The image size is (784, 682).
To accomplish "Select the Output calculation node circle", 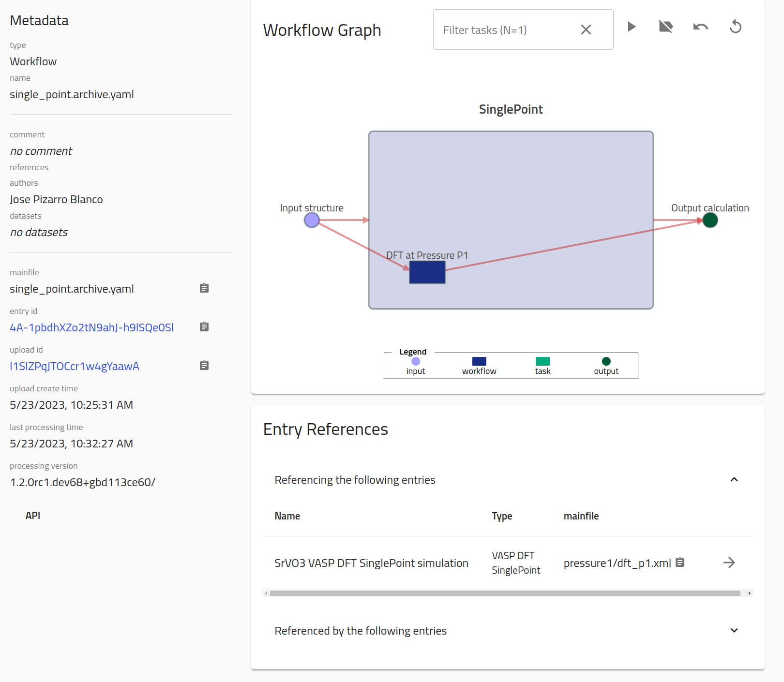I will [x=710, y=220].
